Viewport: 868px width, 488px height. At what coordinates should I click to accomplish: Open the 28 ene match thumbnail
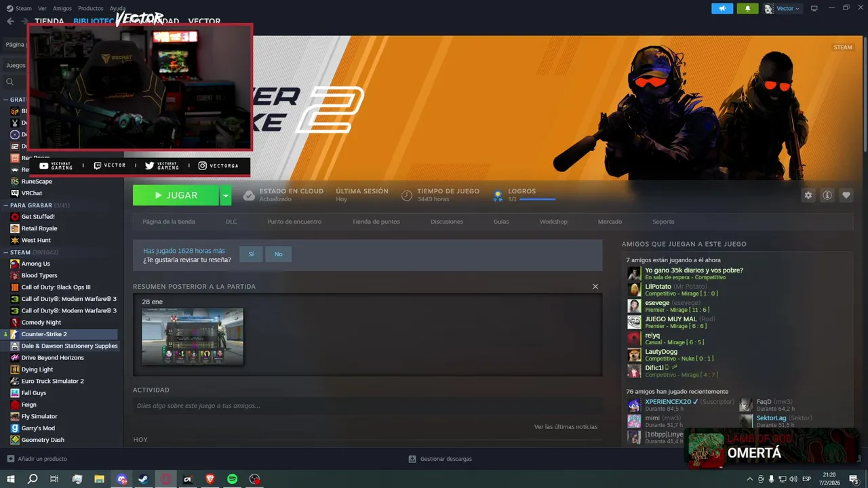pyautogui.click(x=193, y=337)
